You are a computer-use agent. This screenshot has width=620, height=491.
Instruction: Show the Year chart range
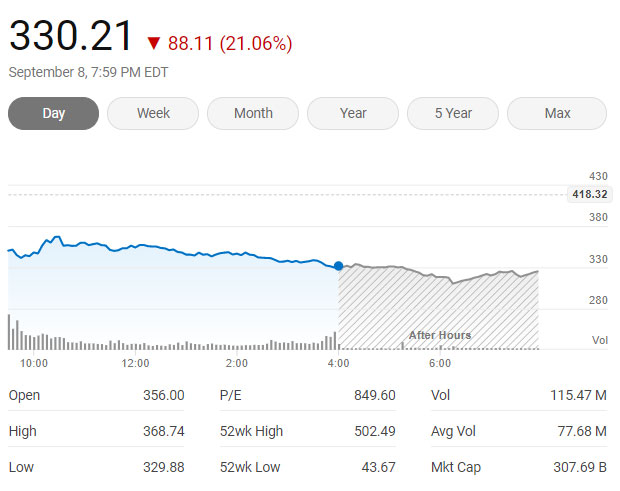coord(353,113)
